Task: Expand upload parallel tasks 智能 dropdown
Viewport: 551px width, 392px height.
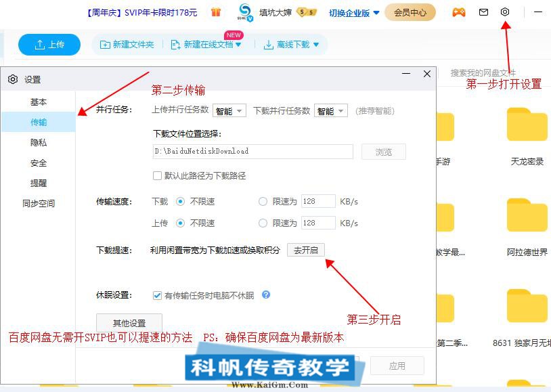Action: coord(229,111)
